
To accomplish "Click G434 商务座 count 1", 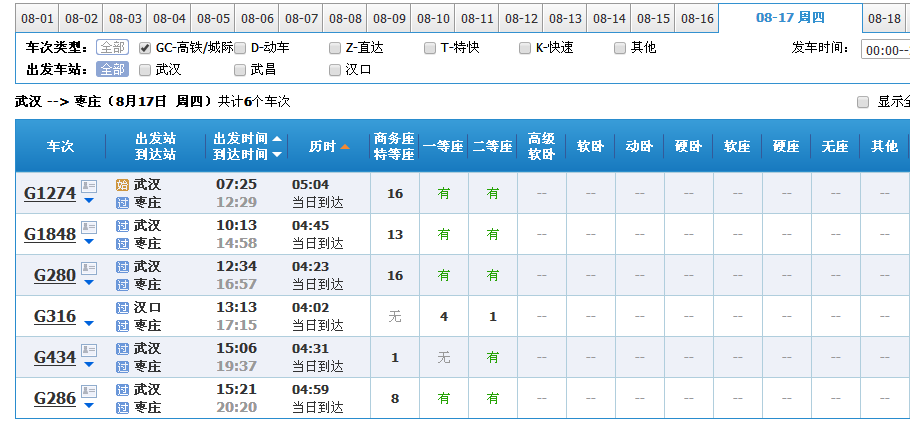I will coord(395,358).
